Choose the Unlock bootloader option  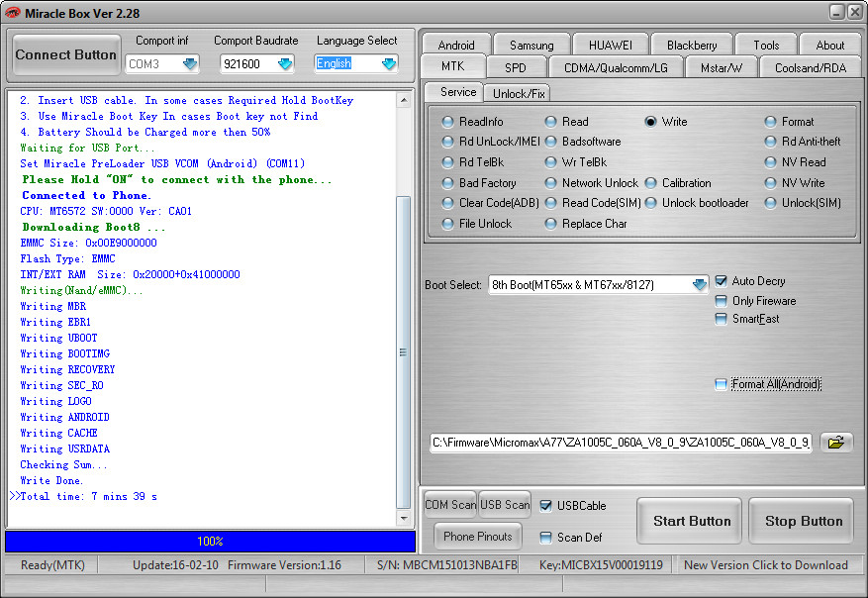pos(650,203)
